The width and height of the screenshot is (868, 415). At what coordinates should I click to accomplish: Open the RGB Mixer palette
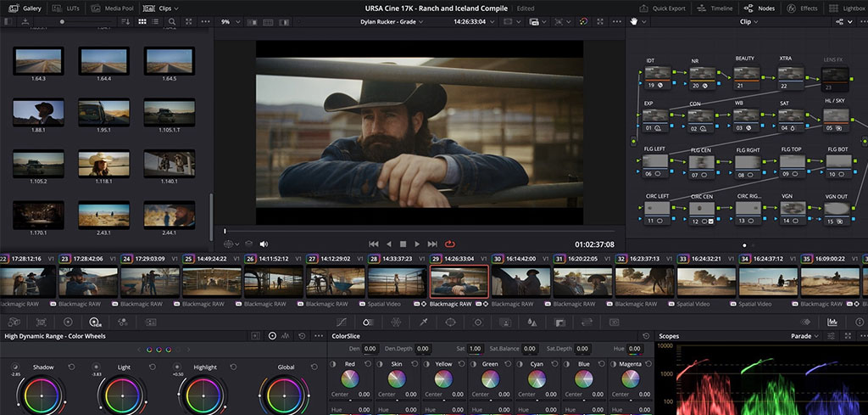(122, 322)
